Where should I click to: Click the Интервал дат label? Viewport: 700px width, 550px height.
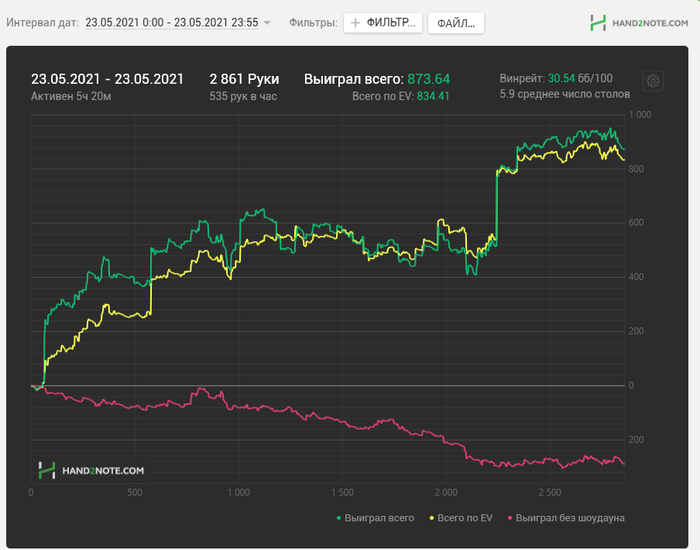(x=42, y=22)
